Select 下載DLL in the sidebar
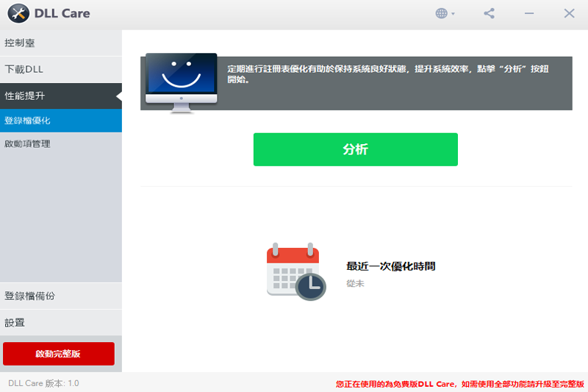This screenshot has width=588, height=392. (x=61, y=69)
